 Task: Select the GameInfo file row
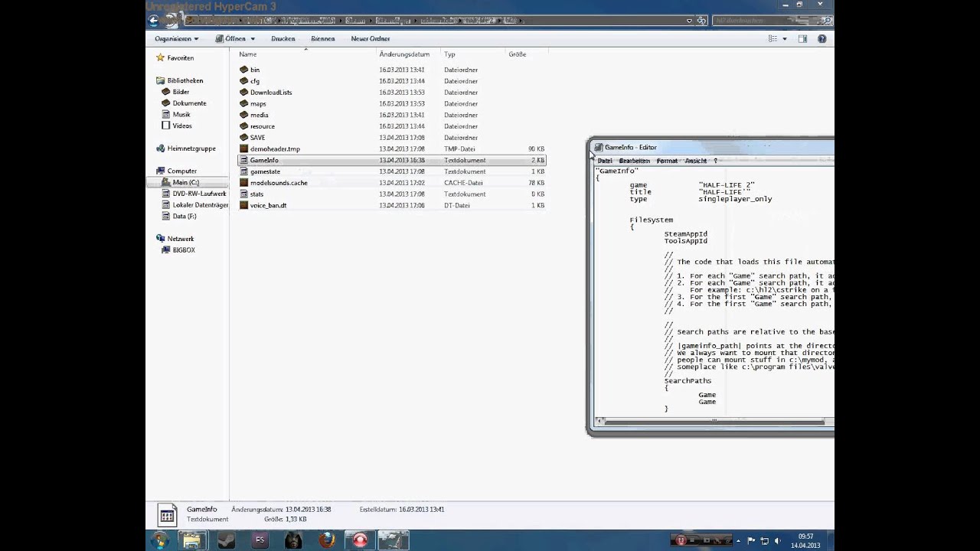(x=392, y=160)
